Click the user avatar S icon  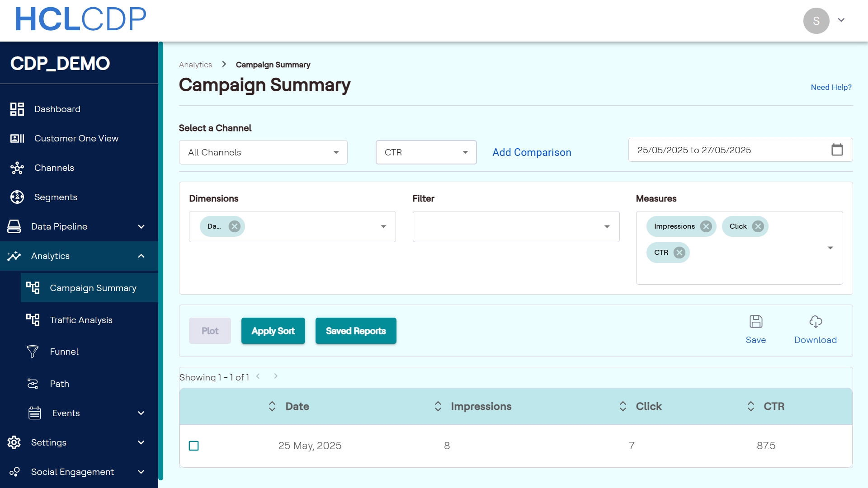point(816,21)
